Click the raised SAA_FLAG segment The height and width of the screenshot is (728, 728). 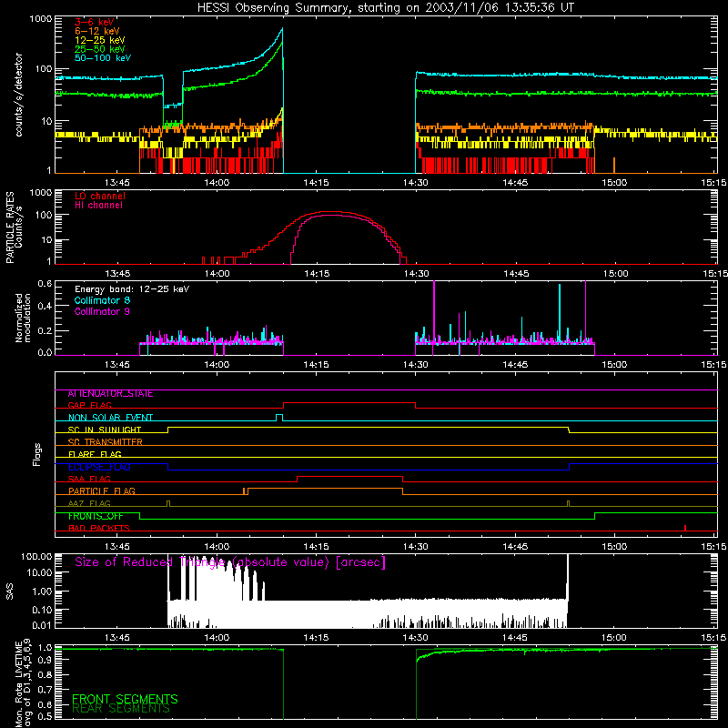349,477
